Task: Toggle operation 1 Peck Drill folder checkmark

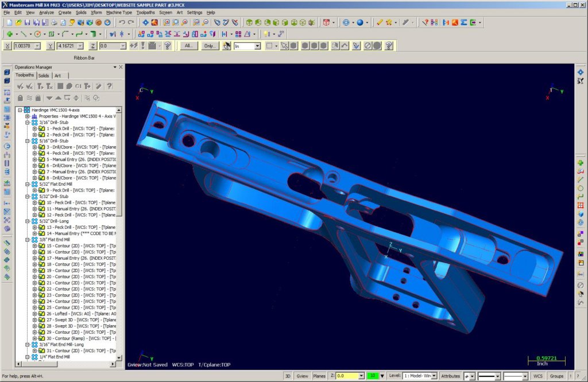Action: [41, 128]
